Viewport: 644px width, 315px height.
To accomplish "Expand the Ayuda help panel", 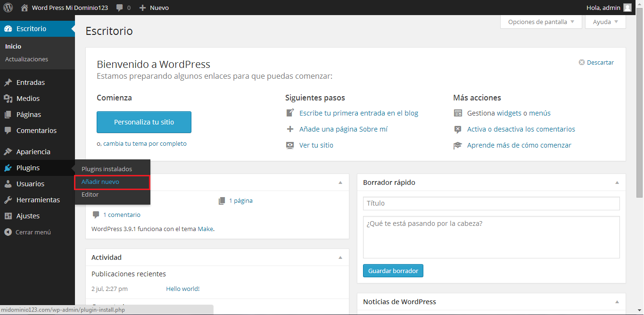I will click(x=605, y=22).
